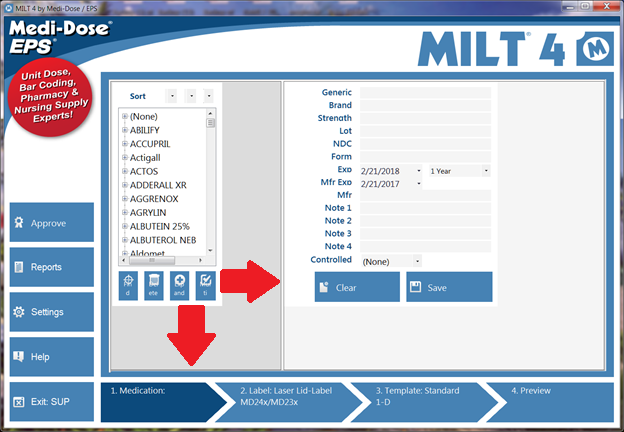The width and height of the screenshot is (624, 432).
Task: Click the Clear form button
Action: 357,287
